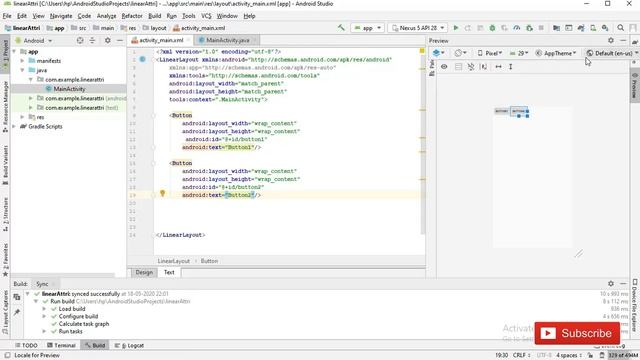Image resolution: width=640 pixels, height=360 pixels.
Task: Open Project panel gear settings
Action: click(x=107, y=40)
